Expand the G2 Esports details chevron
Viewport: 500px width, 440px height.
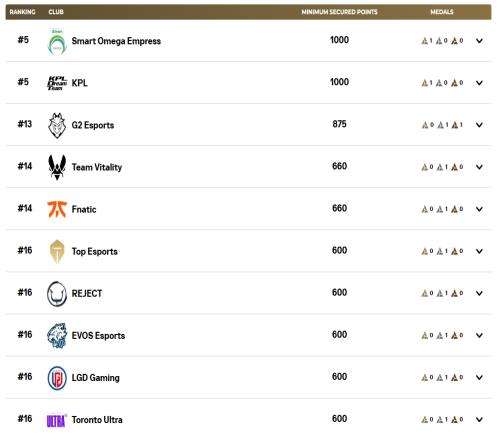tap(479, 125)
